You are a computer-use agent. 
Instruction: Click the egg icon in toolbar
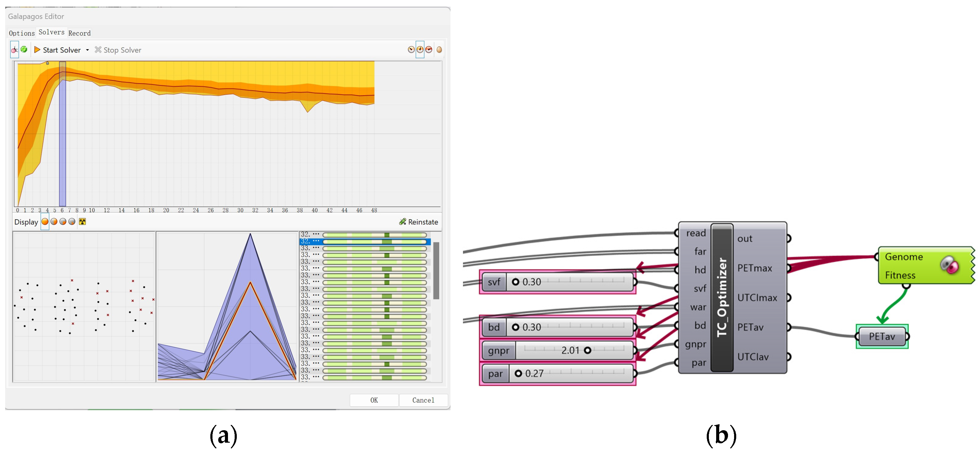[439, 50]
